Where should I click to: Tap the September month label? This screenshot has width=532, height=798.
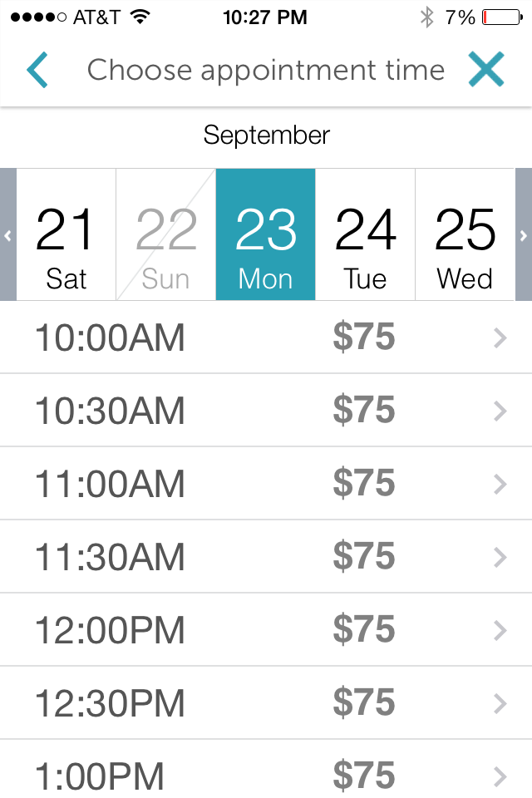(266, 135)
